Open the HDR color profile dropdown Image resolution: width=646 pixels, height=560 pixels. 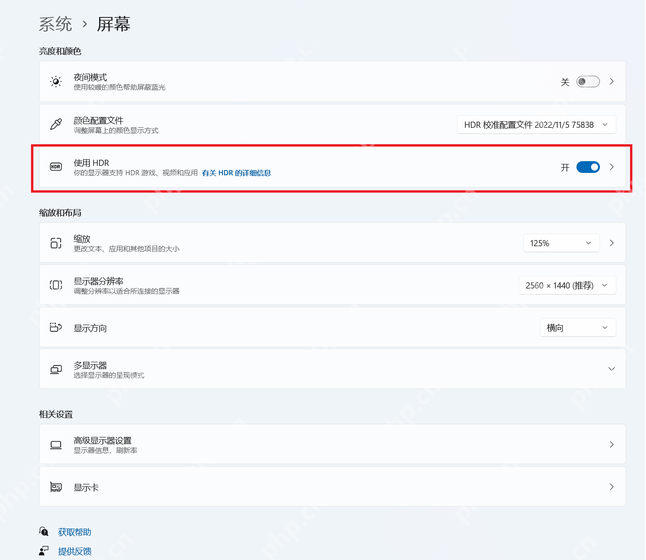coord(536,125)
